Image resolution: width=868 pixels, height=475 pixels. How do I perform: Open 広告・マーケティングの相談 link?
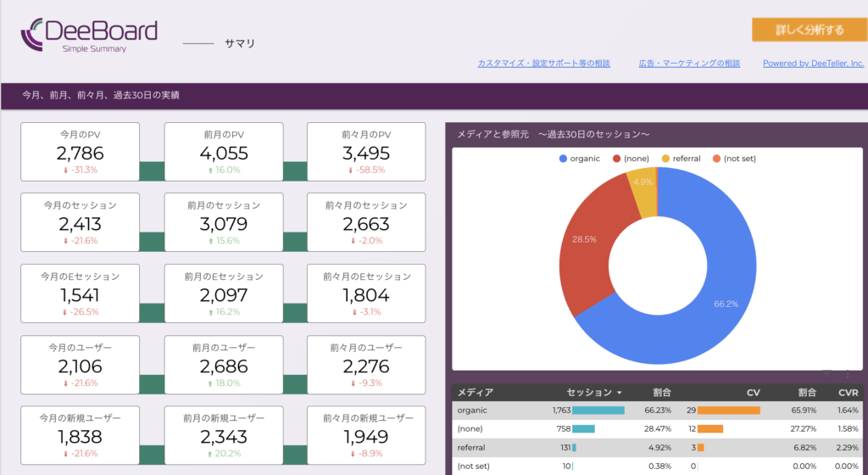point(689,64)
